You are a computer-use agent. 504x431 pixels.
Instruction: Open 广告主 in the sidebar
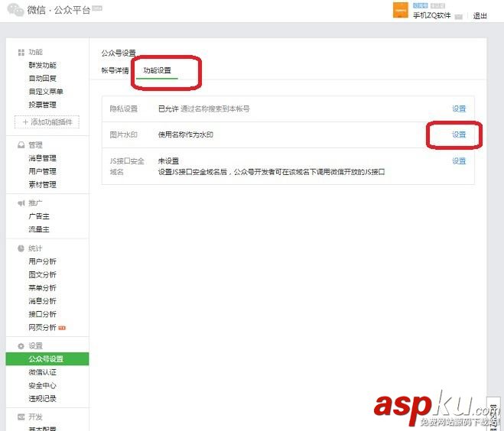click(x=39, y=216)
